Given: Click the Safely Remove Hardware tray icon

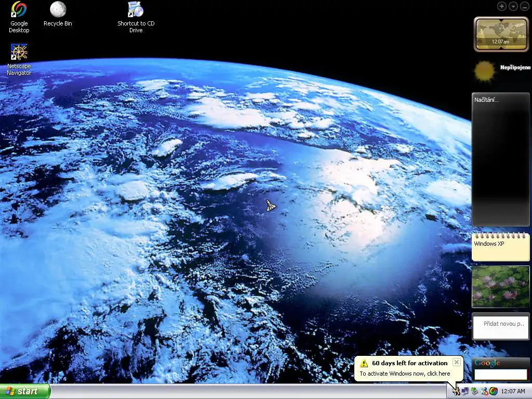Looking at the screenshot, I should pos(475,392).
